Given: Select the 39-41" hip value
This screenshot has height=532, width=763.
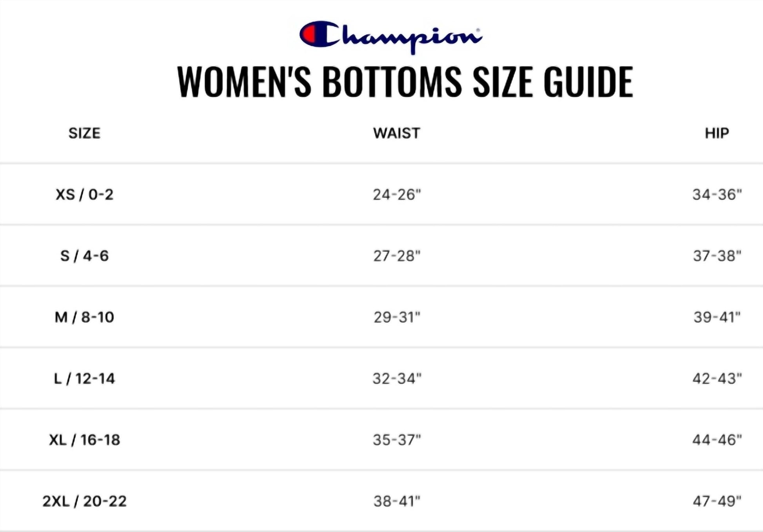Looking at the screenshot, I should click(717, 317).
